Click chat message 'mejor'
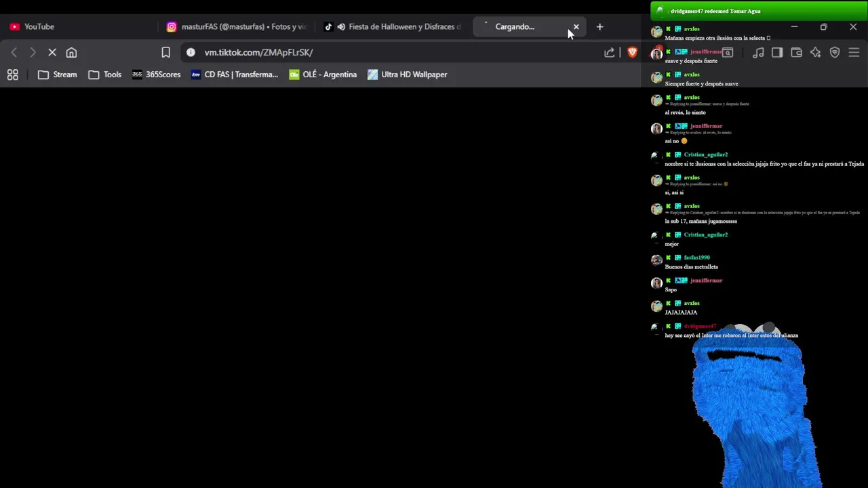This screenshot has width=868, height=488. [671, 244]
